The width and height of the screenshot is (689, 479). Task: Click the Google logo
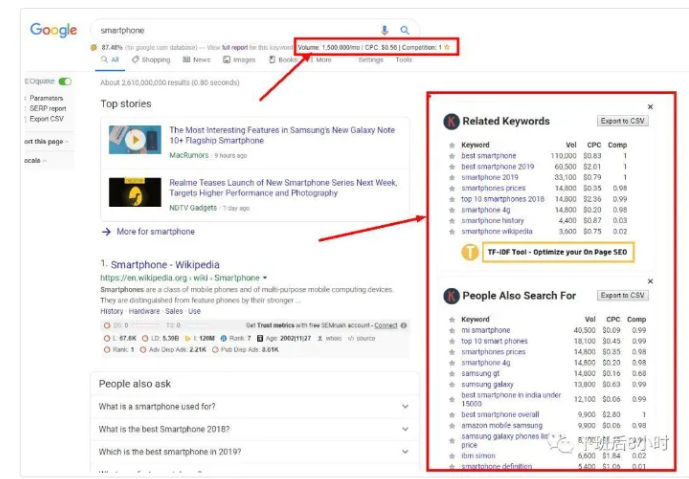point(53,30)
